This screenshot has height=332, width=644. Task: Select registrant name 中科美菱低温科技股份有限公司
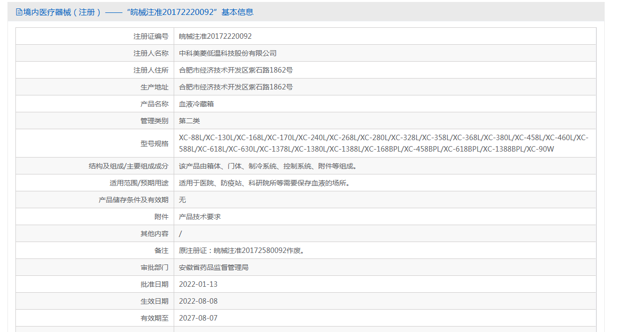[x=228, y=53]
